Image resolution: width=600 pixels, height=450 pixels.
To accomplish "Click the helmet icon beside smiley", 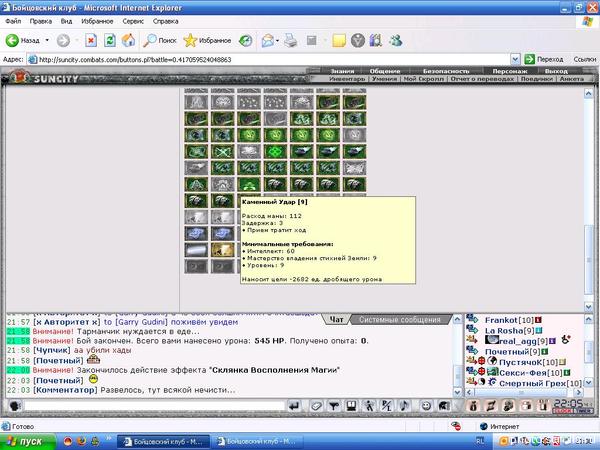I will tap(444, 406).
